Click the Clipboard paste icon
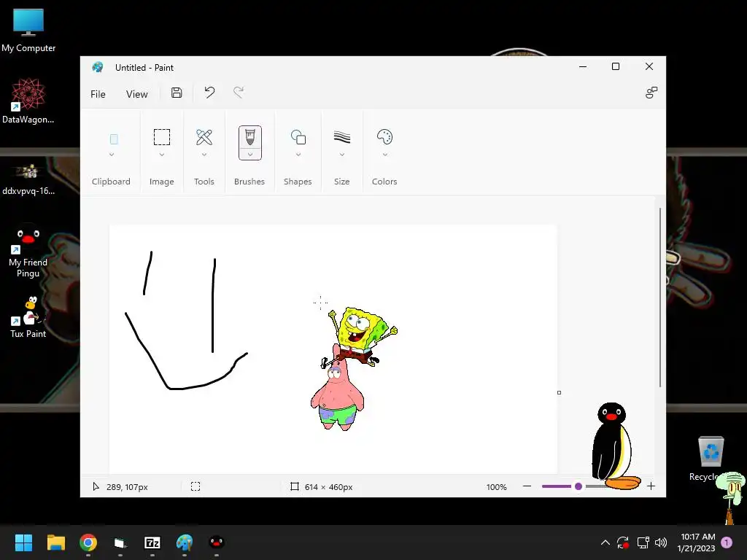This screenshot has width=747, height=560. coord(114,139)
